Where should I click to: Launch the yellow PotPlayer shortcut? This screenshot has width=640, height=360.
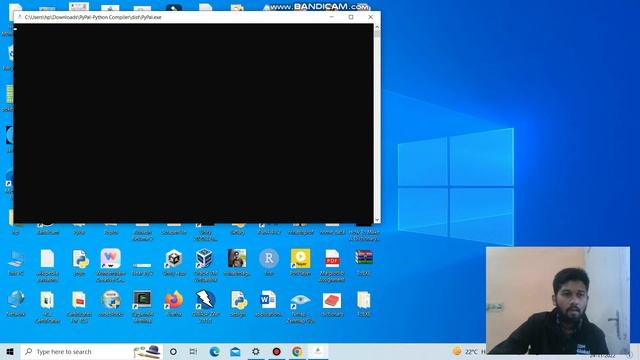[x=300, y=258]
